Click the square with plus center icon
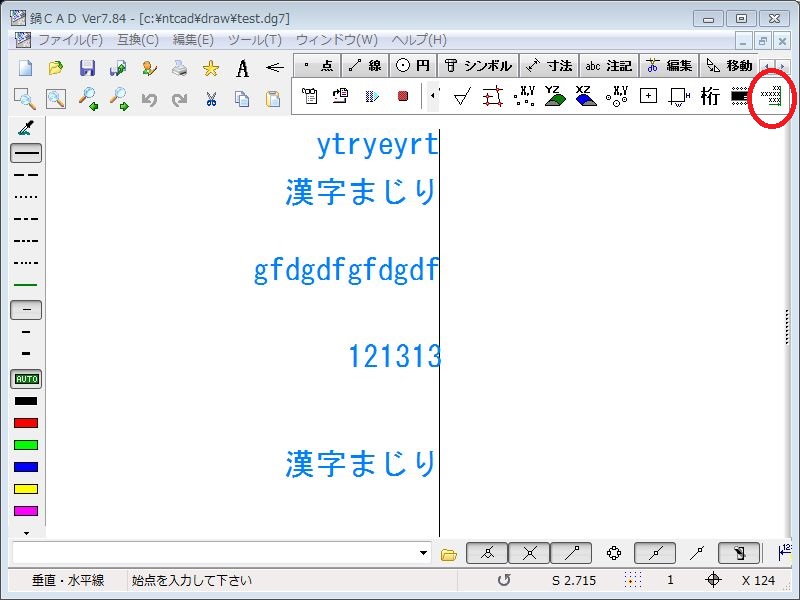Image resolution: width=800 pixels, height=600 pixels. (x=648, y=95)
